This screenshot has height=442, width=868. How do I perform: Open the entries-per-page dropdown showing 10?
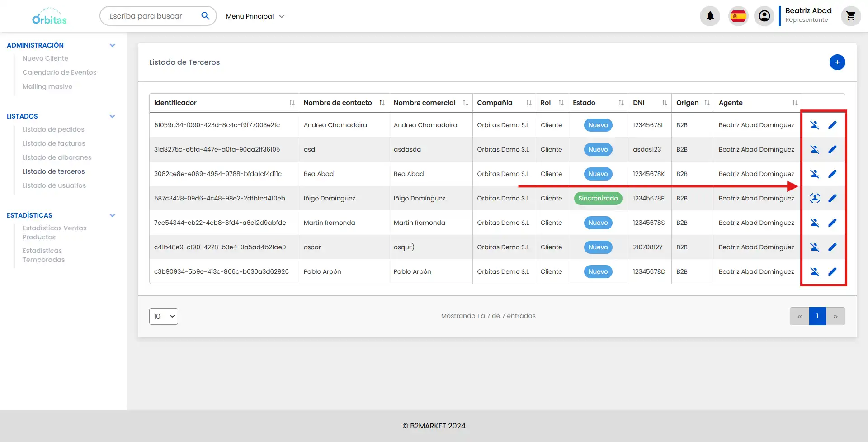tap(163, 316)
